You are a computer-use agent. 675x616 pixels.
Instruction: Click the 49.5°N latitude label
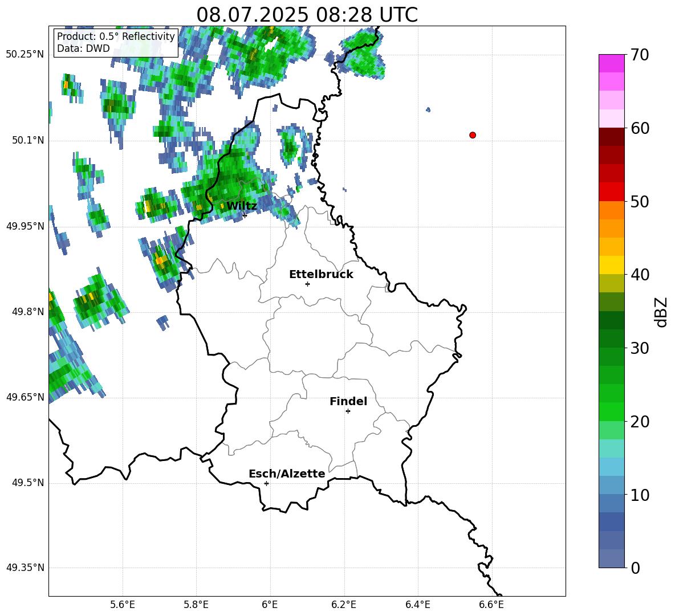click(x=28, y=483)
